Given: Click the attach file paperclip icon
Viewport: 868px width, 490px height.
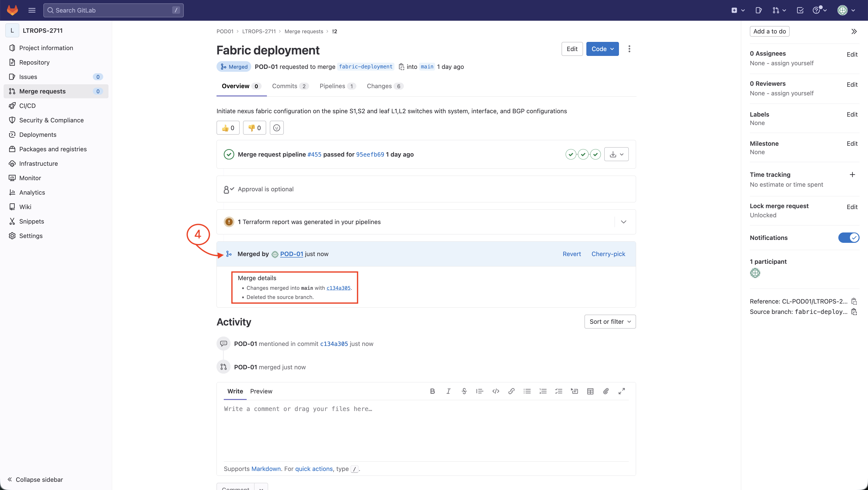Looking at the screenshot, I should tap(606, 391).
